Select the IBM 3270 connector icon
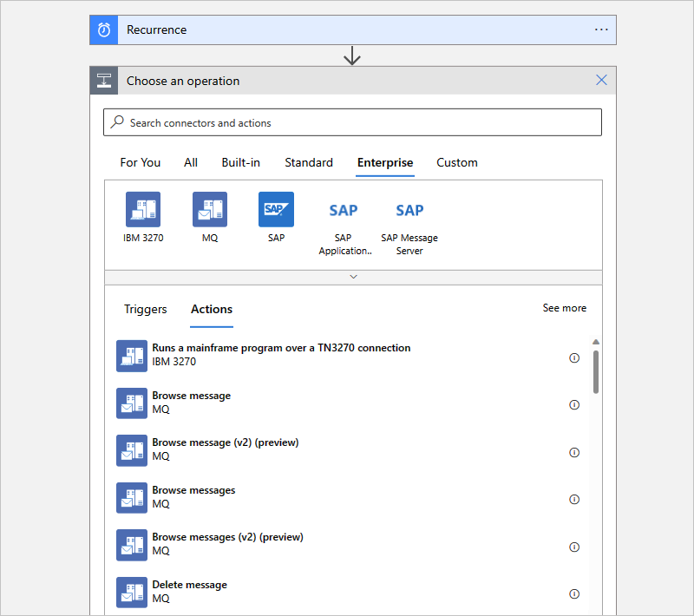 pos(143,209)
